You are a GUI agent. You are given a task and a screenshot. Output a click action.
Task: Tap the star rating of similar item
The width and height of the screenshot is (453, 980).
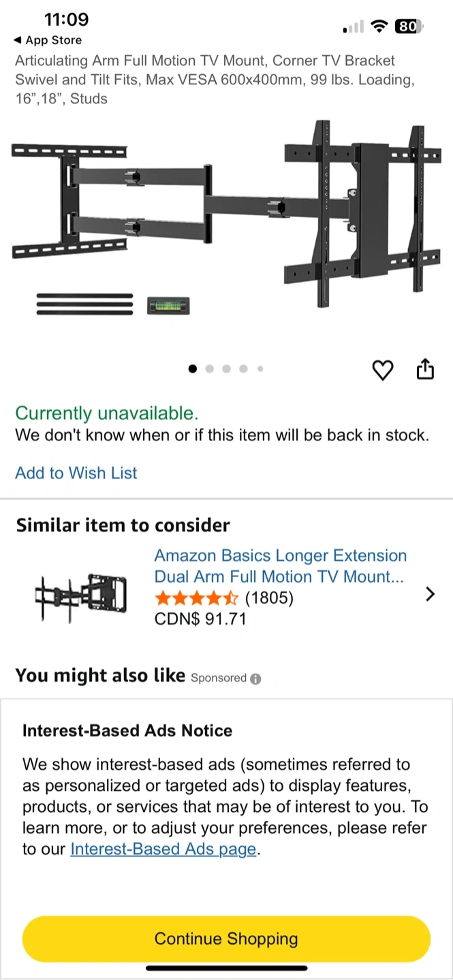[196, 598]
